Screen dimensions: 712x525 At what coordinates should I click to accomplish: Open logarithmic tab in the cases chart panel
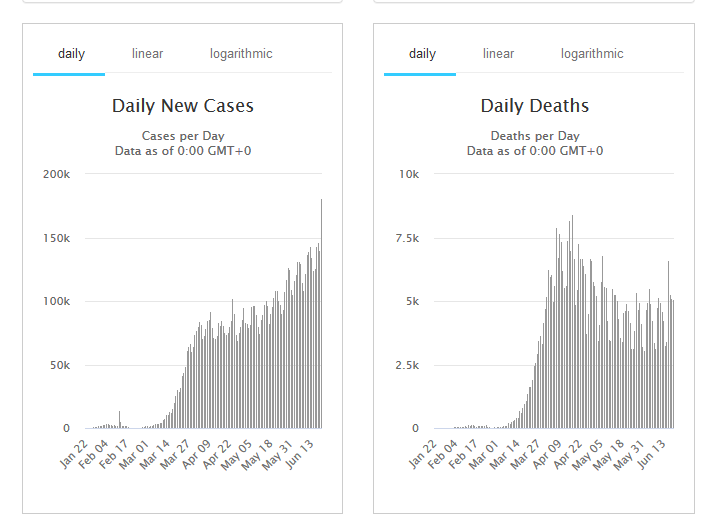pos(241,53)
